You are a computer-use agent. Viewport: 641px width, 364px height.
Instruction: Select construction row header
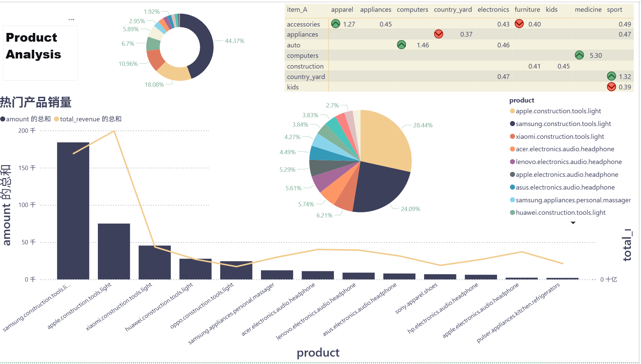click(305, 66)
